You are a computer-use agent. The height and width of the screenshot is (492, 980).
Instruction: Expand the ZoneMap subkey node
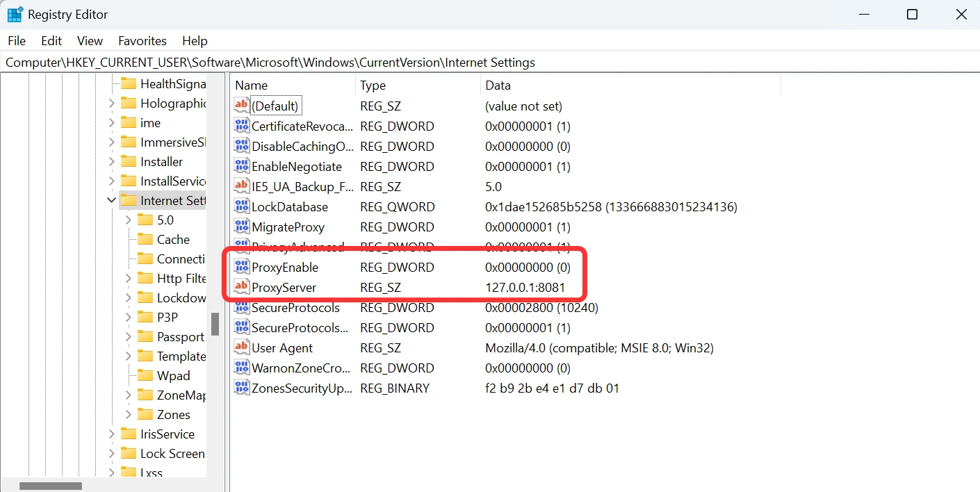(x=128, y=395)
